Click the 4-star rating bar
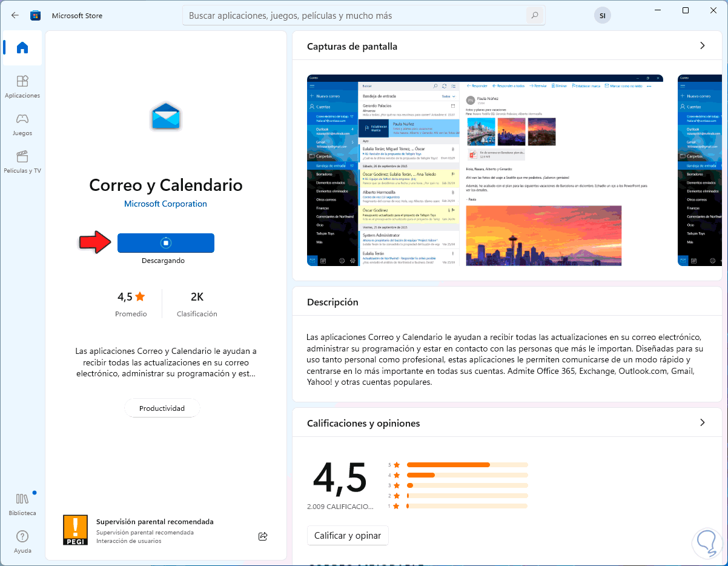Screen dimensions: 728x566 pos(467,475)
